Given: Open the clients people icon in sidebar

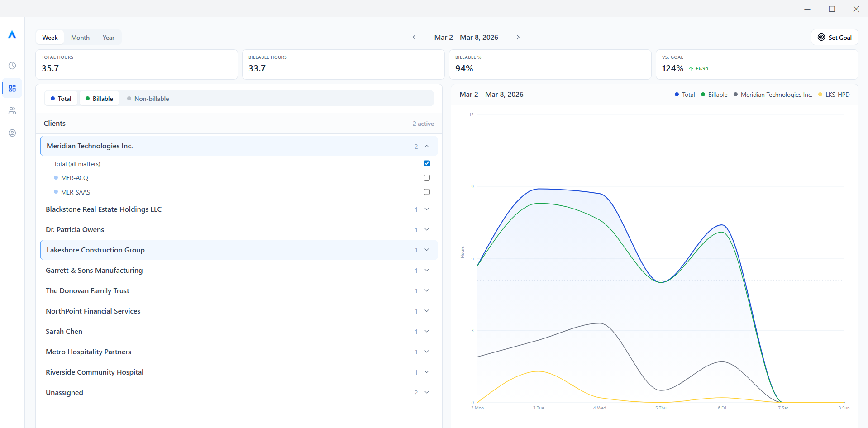Looking at the screenshot, I should click(12, 110).
